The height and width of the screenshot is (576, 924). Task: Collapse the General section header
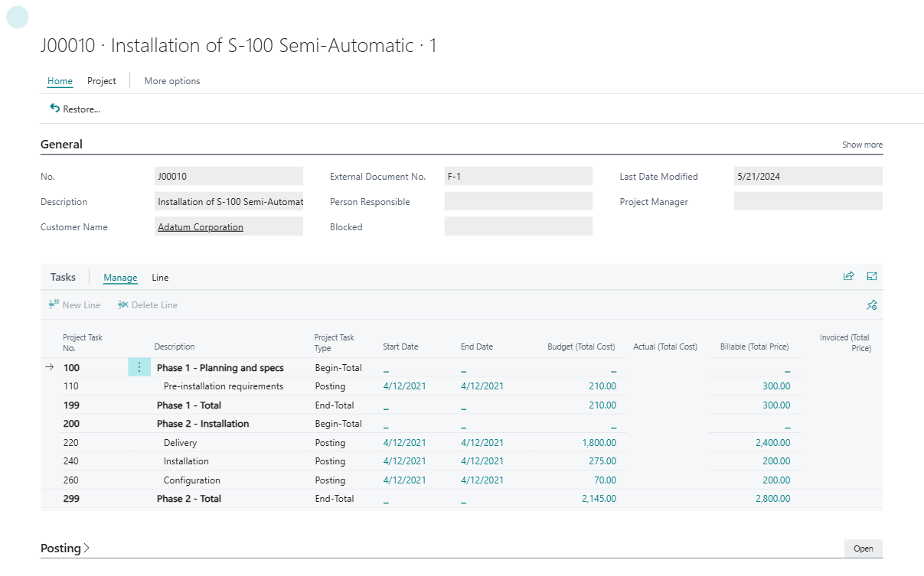(61, 145)
